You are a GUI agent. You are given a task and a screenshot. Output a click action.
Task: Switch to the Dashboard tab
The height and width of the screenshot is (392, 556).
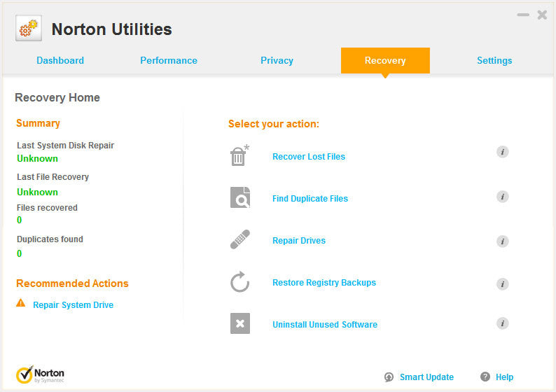60,61
